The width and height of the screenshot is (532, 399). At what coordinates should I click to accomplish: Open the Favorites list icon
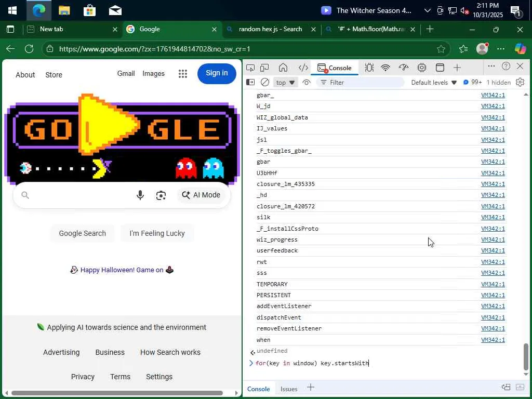(463, 49)
